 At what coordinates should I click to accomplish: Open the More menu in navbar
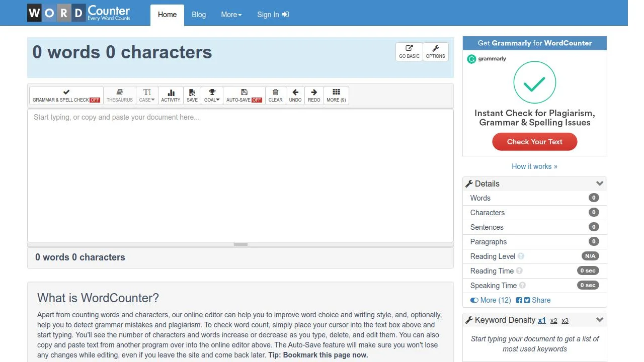coord(231,15)
